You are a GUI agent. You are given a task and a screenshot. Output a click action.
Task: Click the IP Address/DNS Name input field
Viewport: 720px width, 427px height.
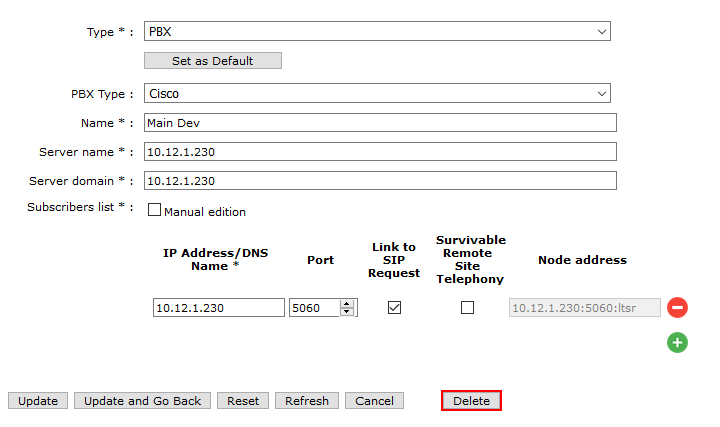coord(219,308)
